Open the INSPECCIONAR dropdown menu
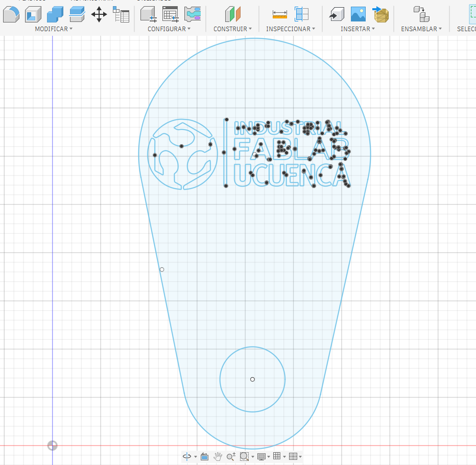 291,29
